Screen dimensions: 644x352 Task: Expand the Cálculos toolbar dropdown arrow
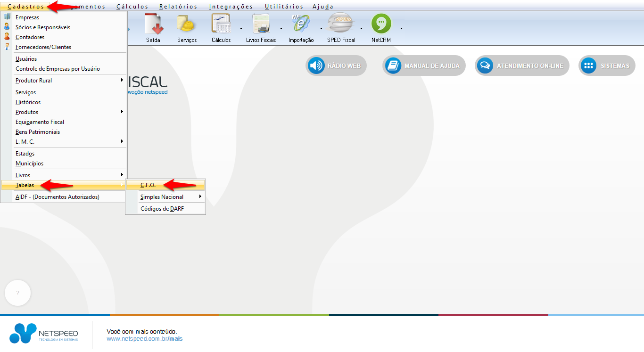241,28
